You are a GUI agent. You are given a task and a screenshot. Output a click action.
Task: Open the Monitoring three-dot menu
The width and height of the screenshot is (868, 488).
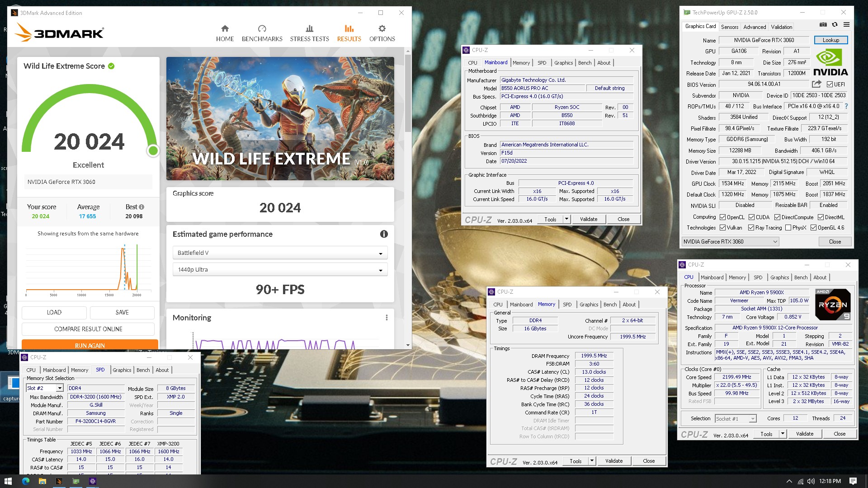click(387, 318)
